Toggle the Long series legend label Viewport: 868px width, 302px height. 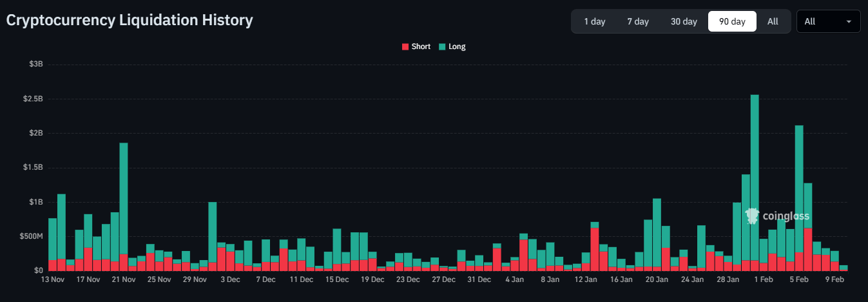pyautogui.click(x=457, y=46)
